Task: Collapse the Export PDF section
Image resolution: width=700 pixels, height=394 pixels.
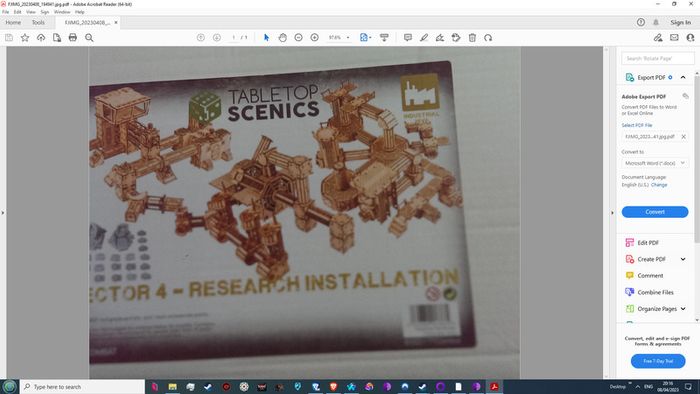Action: tap(683, 78)
